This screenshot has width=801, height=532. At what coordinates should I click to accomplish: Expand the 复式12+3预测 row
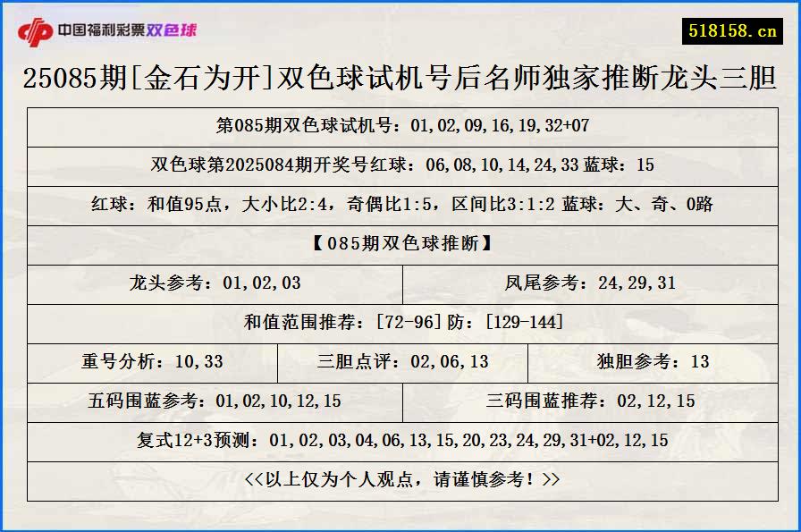pos(400,440)
